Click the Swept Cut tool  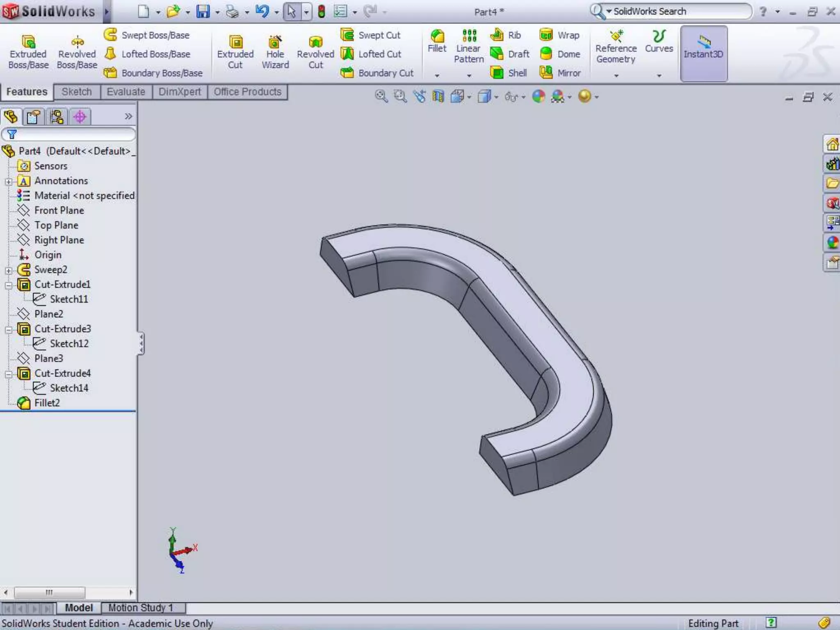tap(371, 35)
